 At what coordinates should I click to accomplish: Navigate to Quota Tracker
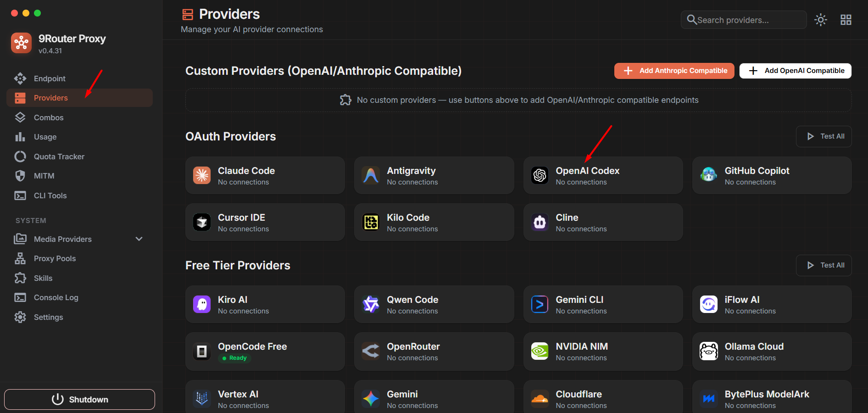[79, 156]
